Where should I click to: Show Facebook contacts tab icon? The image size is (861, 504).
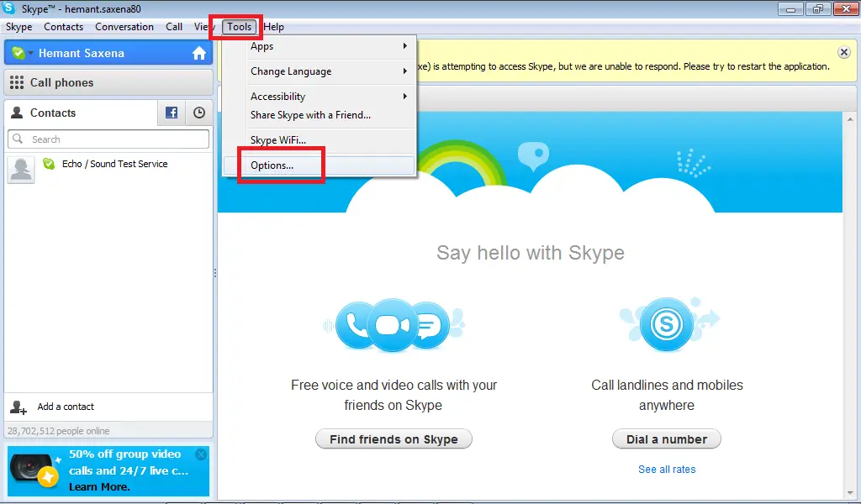172,113
